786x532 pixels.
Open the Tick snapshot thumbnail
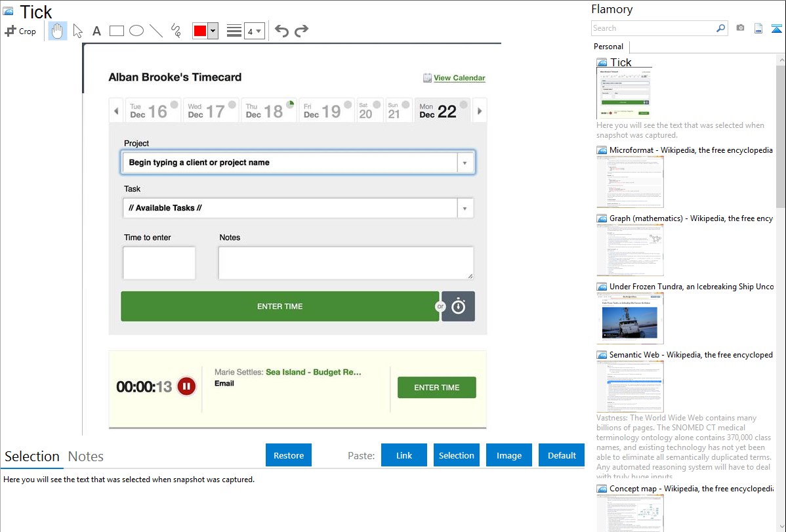[x=623, y=94]
